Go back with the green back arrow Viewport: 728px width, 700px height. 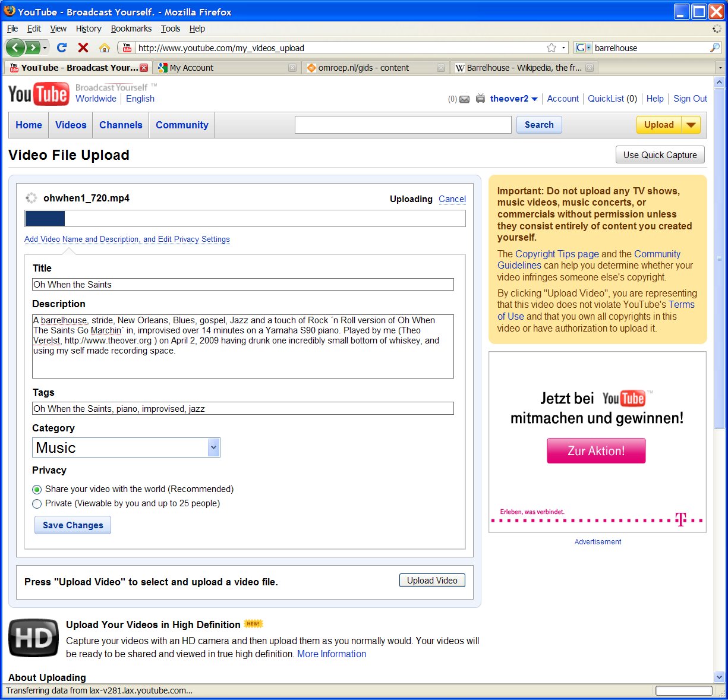click(x=15, y=48)
